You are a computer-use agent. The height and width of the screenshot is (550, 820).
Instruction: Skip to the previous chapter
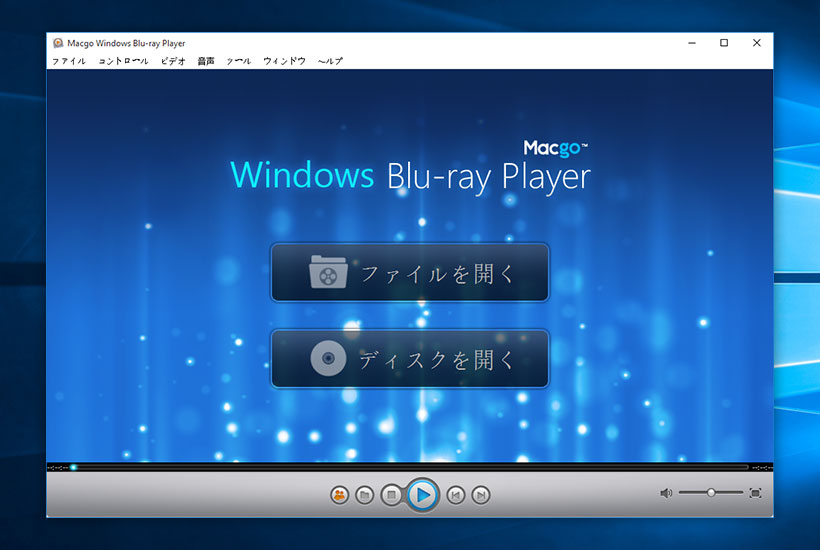point(455,495)
